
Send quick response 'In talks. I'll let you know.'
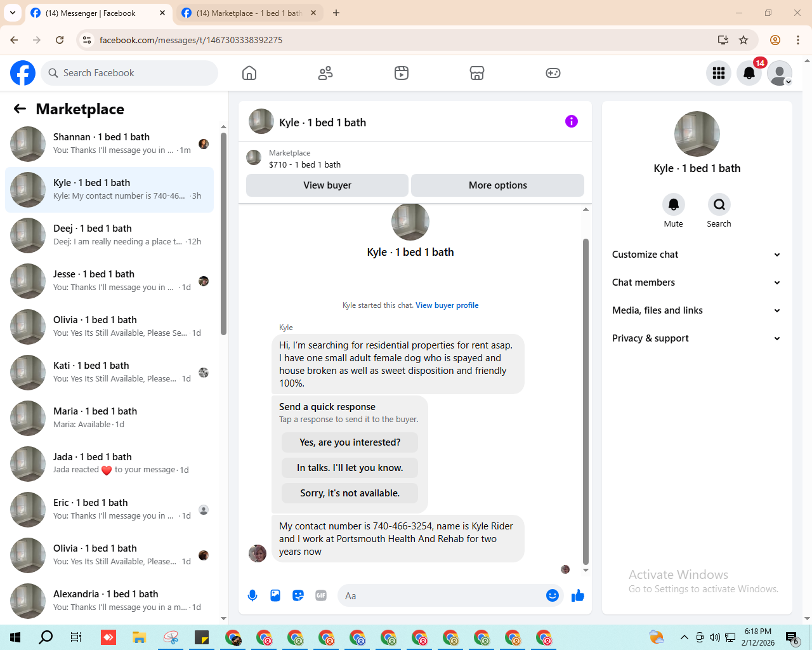[350, 468]
